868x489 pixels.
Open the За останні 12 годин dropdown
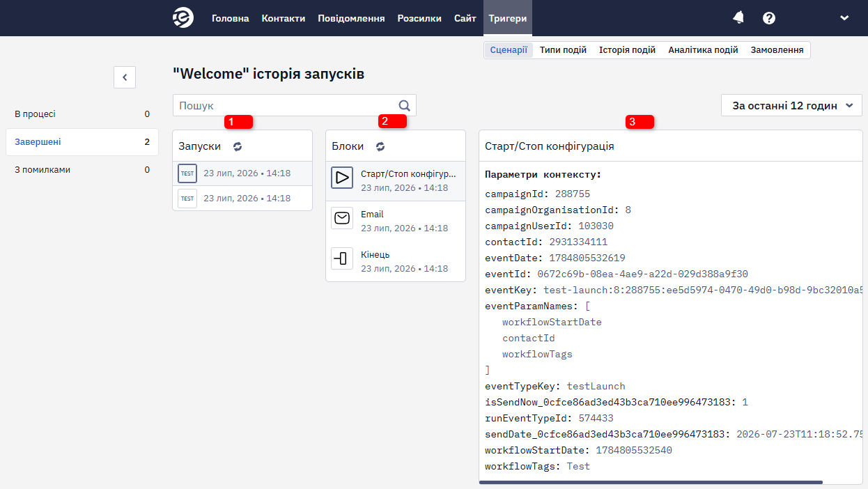tap(791, 105)
